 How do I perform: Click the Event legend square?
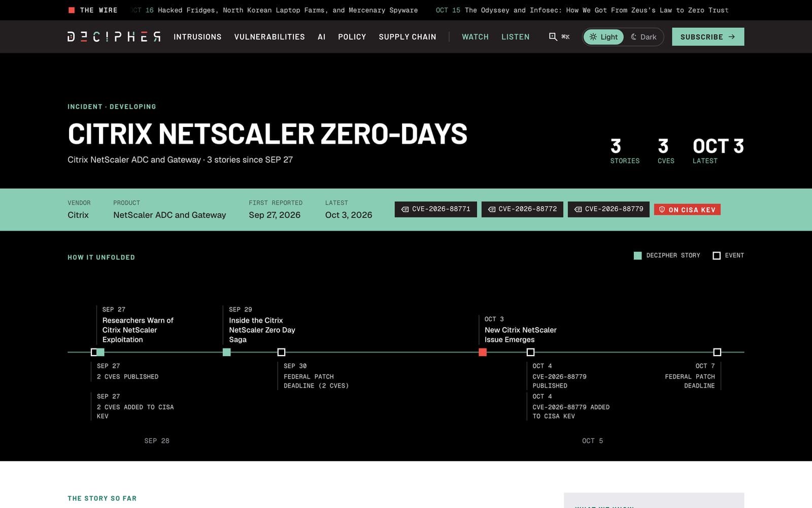click(x=717, y=256)
